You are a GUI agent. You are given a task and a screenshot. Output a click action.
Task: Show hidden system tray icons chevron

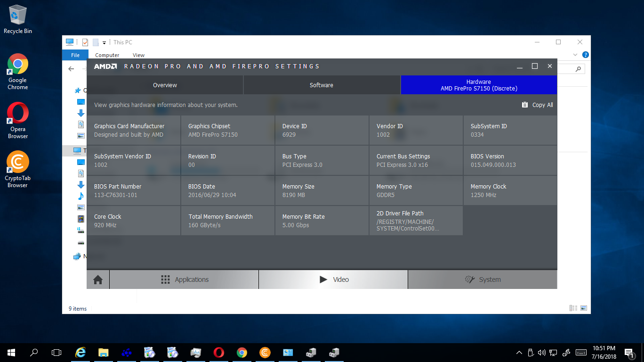click(519, 353)
